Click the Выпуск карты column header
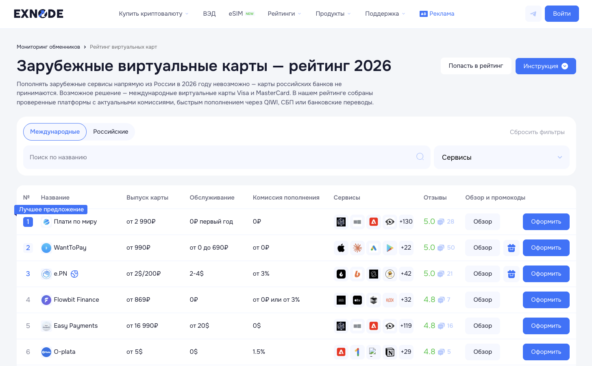The image size is (592, 366). click(x=147, y=198)
